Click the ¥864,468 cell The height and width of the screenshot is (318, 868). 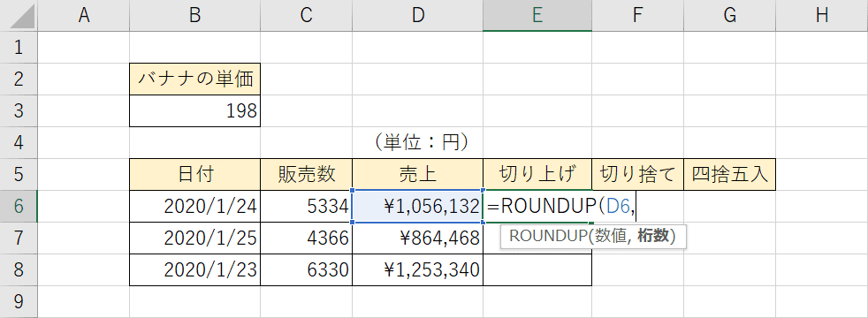point(417,238)
